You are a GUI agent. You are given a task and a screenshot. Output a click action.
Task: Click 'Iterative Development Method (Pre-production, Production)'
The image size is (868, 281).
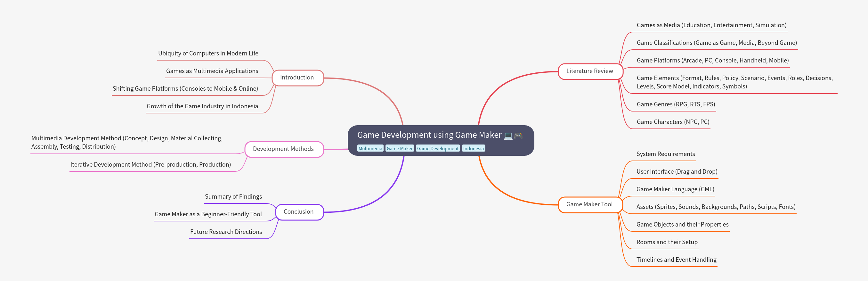pyautogui.click(x=150, y=164)
